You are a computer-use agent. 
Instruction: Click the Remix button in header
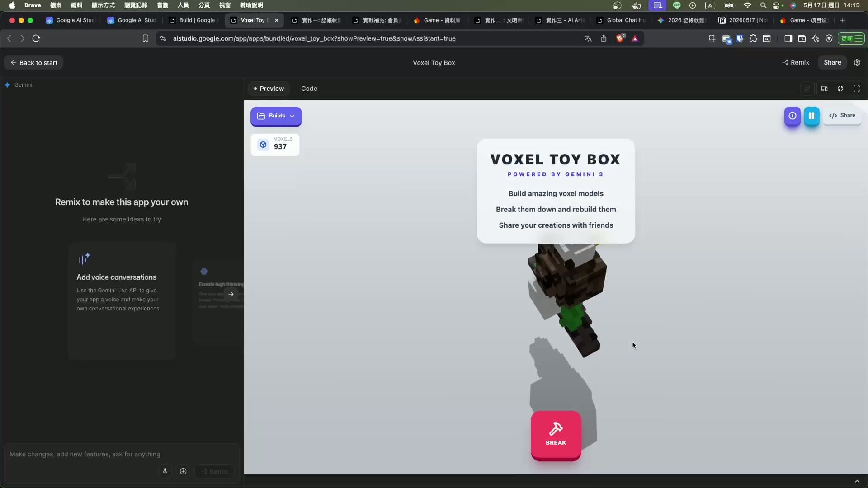pos(796,63)
